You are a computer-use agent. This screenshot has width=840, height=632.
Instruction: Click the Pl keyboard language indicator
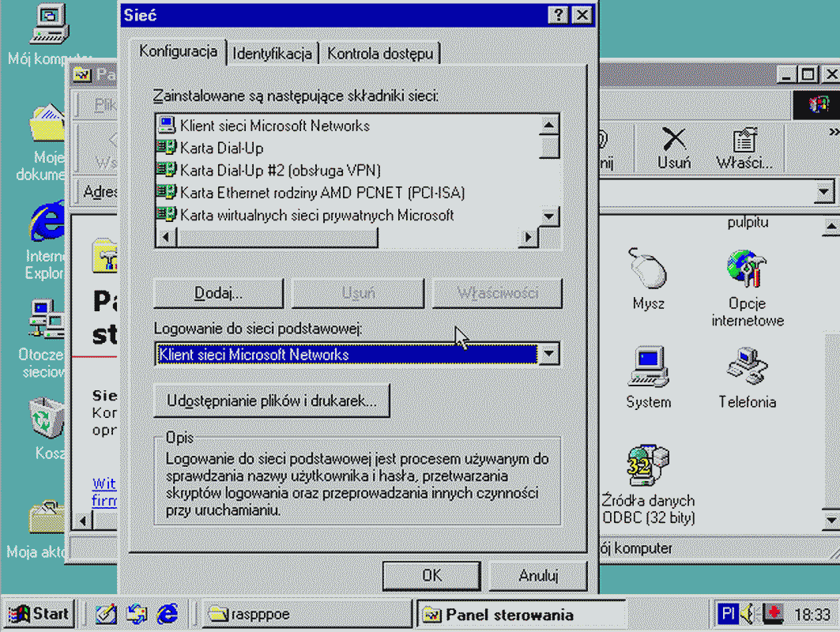click(x=728, y=614)
